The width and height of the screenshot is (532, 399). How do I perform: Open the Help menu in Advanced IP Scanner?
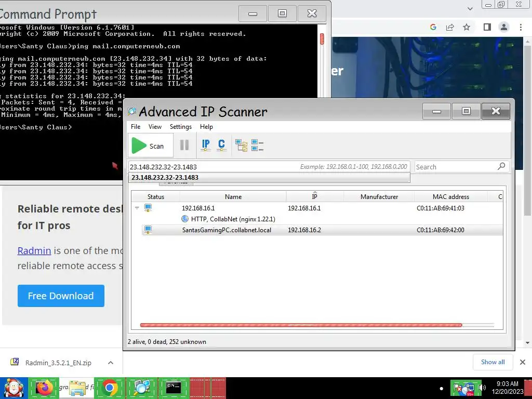coord(206,127)
